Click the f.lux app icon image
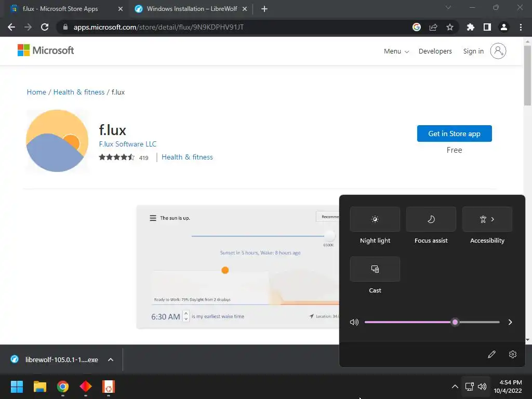The width and height of the screenshot is (532, 399). pyautogui.click(x=57, y=140)
